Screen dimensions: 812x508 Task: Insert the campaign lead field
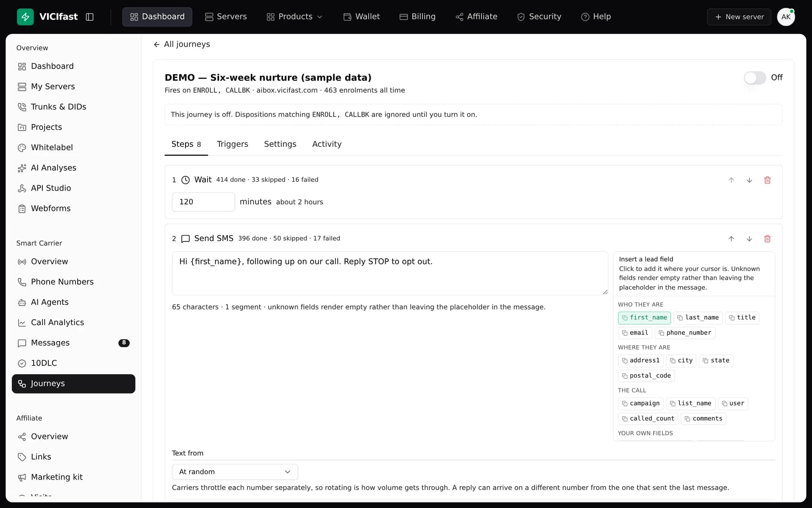641,404
